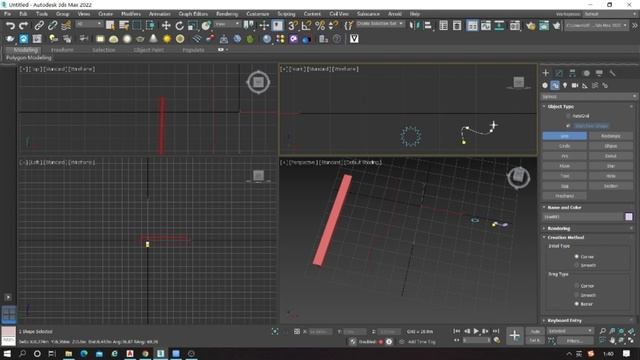Click the Star shape button
The image size is (640, 360).
point(611,166)
